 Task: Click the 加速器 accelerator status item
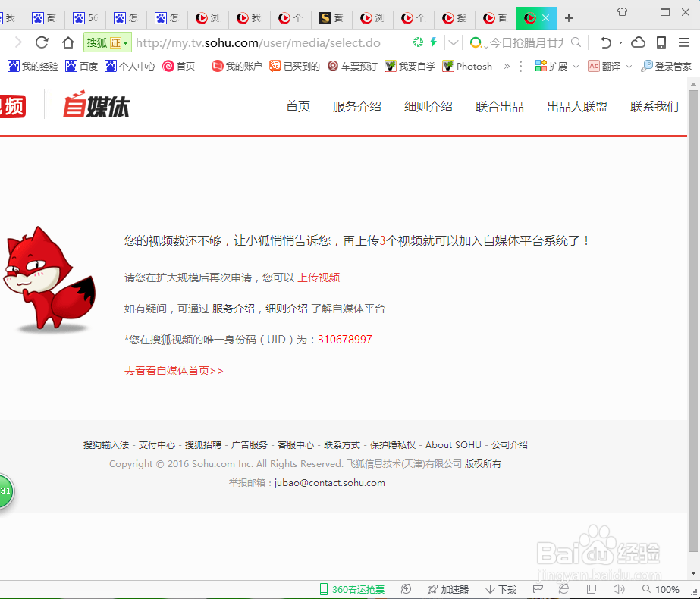click(448, 590)
